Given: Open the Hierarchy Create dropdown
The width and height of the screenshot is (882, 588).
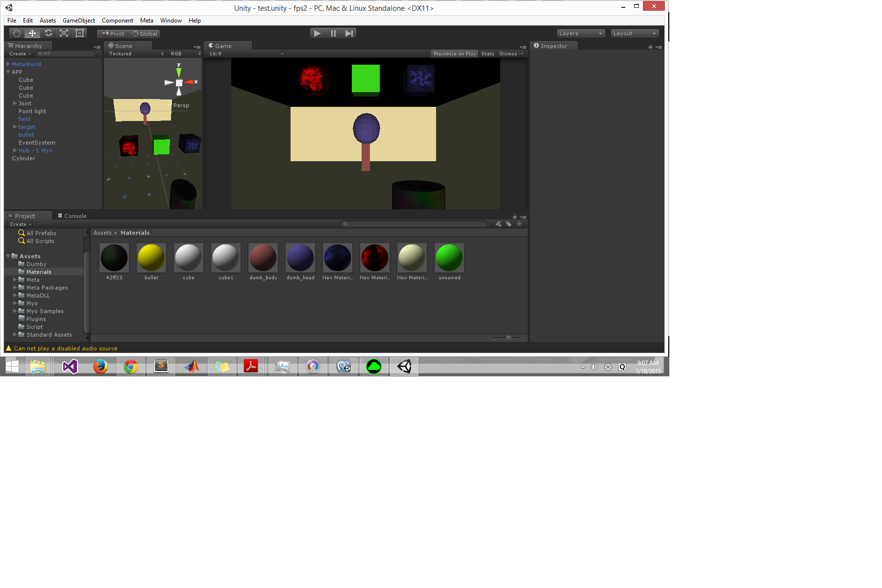Looking at the screenshot, I should (x=20, y=54).
